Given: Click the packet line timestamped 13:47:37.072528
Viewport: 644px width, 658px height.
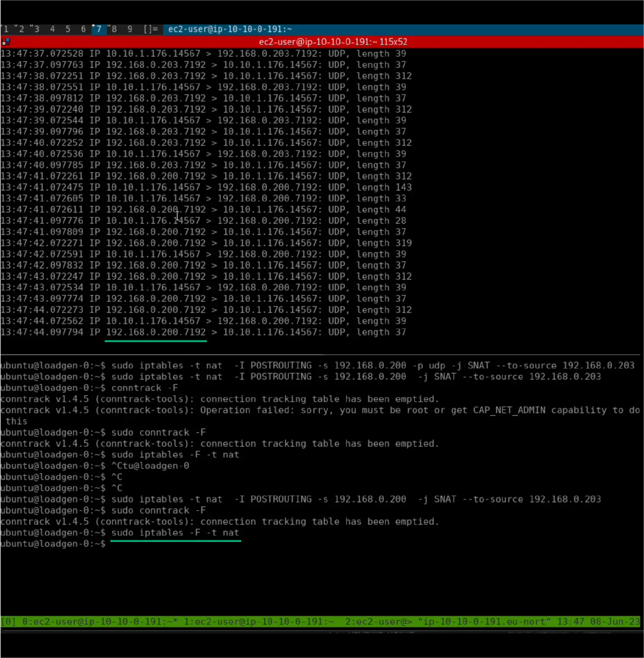Looking at the screenshot, I should pos(203,54).
